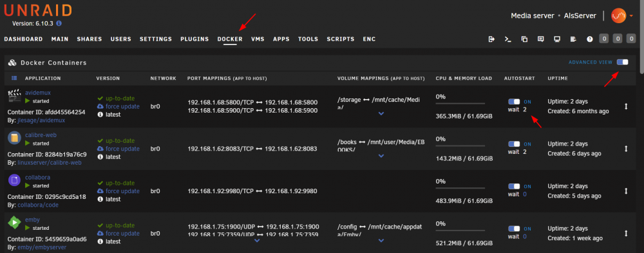Toggle autostart for emby
Viewport: 644px width, 253px height.
tap(514, 229)
